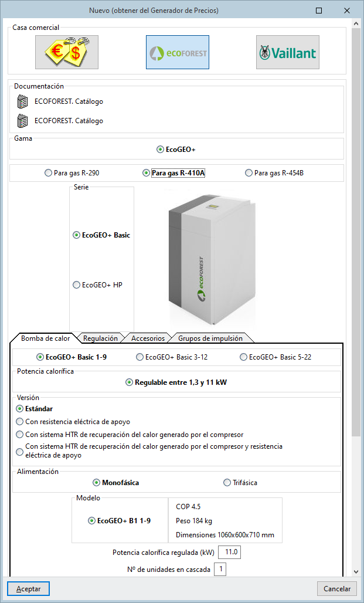Open the Regulación tab
Screen dimensions: 364x603
click(100, 338)
